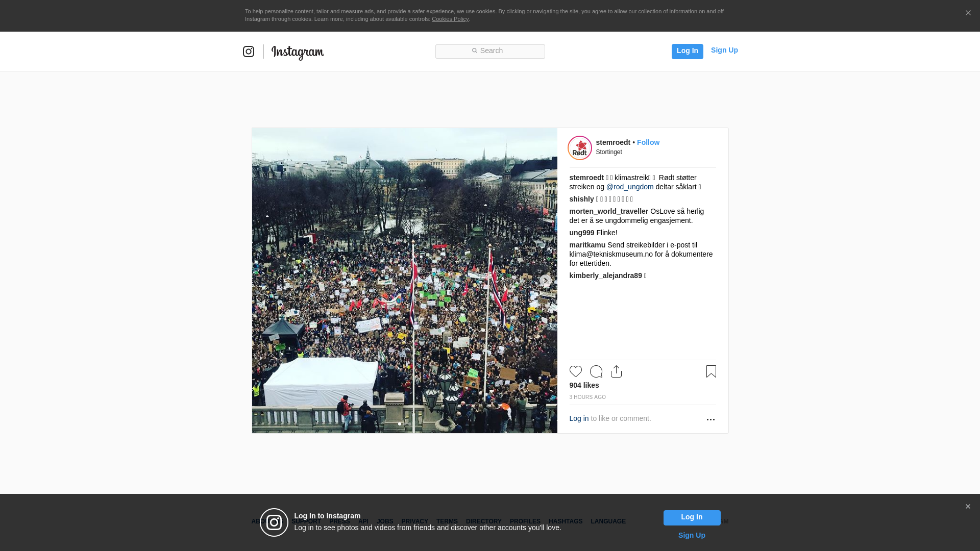Open the JOBS footer link
The height and width of the screenshot is (551, 980).
pyautogui.click(x=385, y=521)
